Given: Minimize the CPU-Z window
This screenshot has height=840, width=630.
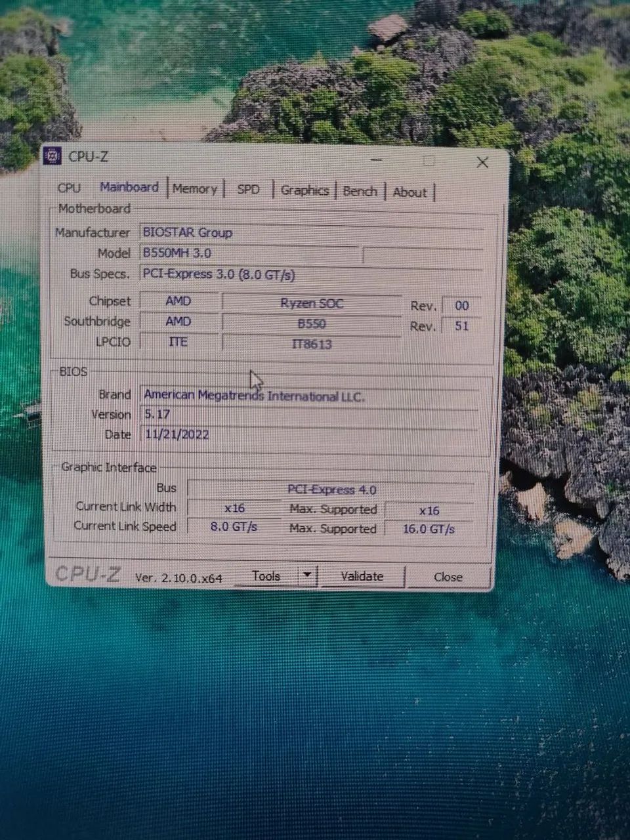Looking at the screenshot, I should point(376,159).
